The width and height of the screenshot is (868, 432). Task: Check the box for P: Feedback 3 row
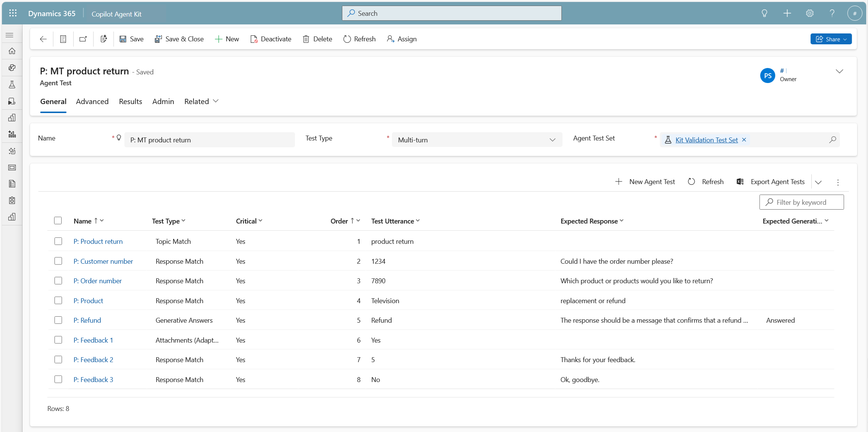58,379
